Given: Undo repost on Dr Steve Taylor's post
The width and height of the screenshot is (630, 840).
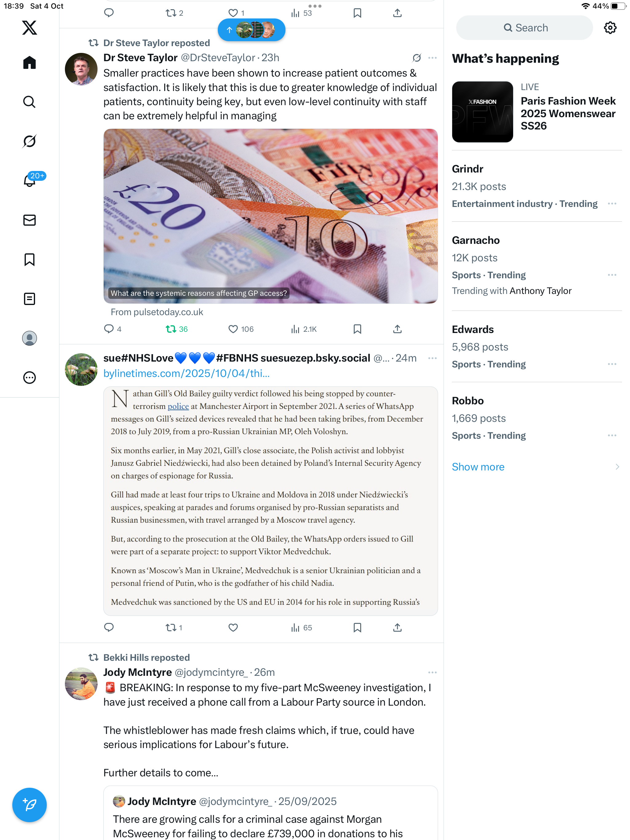Looking at the screenshot, I should (x=176, y=329).
